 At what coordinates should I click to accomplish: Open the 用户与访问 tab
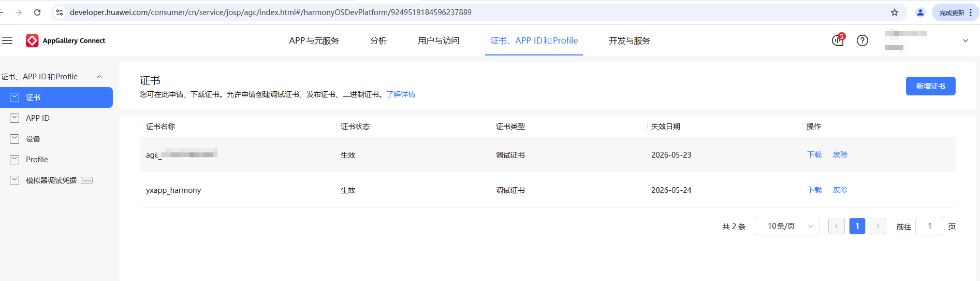(438, 40)
